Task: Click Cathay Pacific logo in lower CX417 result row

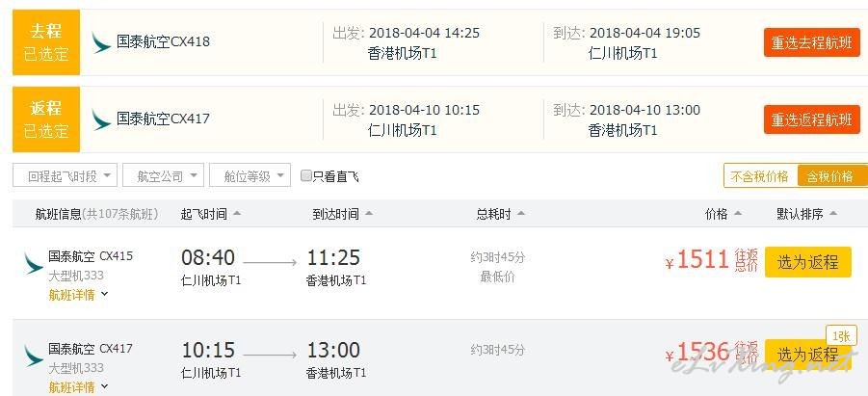Action: 33,356
